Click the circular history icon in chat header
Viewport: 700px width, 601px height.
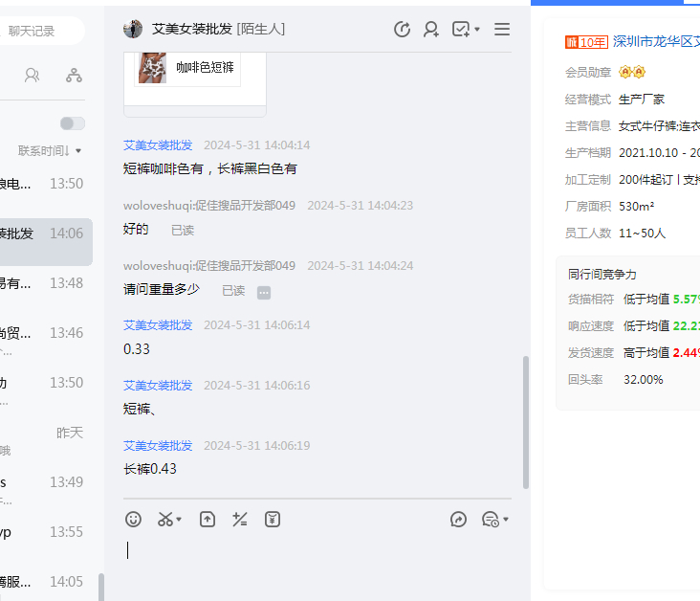tap(403, 30)
